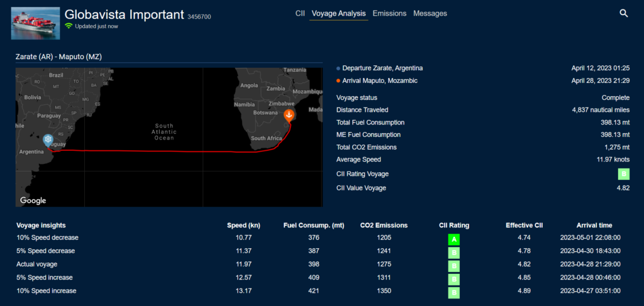Go to the Messages tab

point(430,14)
